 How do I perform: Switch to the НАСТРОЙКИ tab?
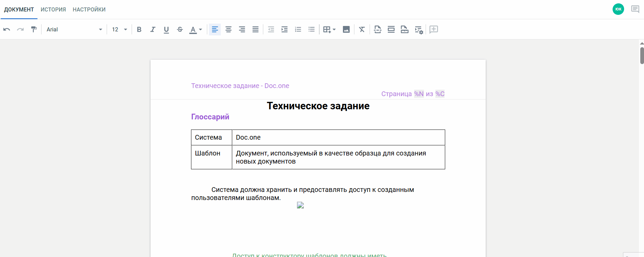point(89,9)
